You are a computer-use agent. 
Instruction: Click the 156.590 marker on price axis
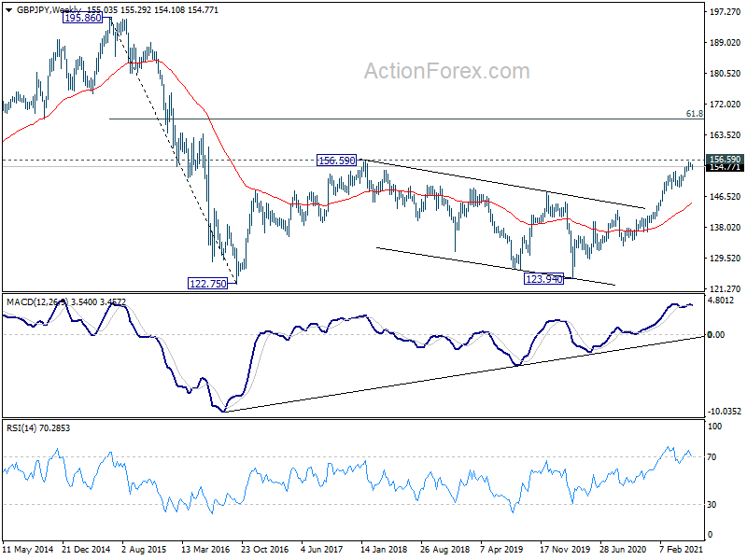click(x=725, y=159)
